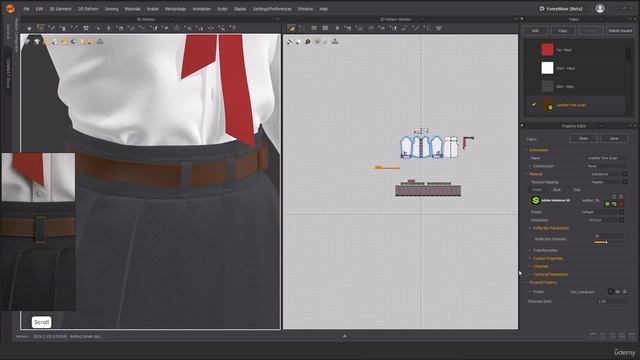Switch to the Back material tab
Screen dimensions: 640x360
557,190
